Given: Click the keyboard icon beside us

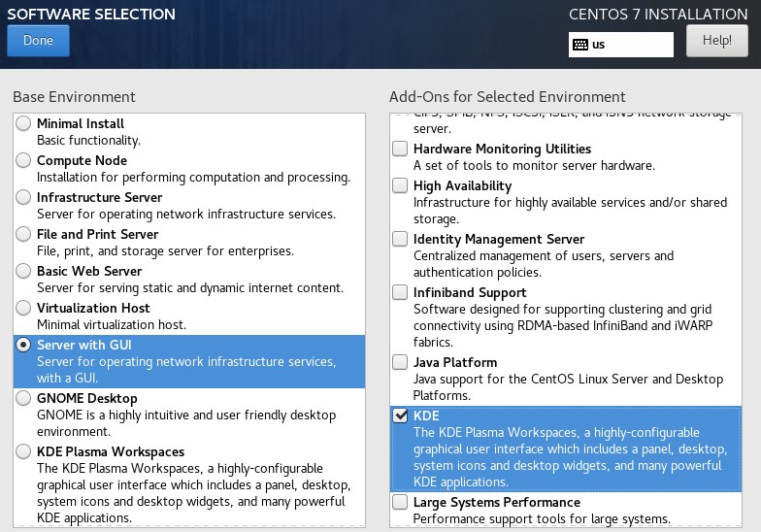Looking at the screenshot, I should tap(580, 45).
